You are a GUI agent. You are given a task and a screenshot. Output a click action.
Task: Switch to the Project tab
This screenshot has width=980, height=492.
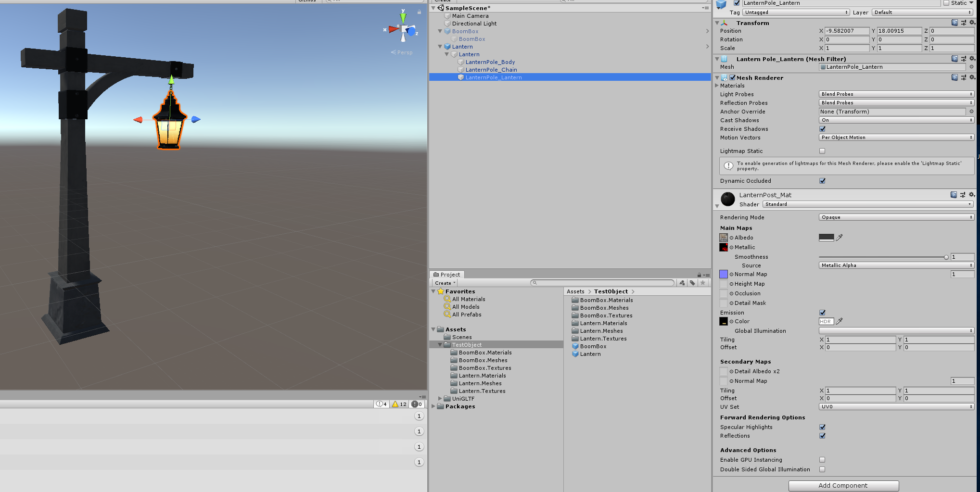[x=447, y=274]
